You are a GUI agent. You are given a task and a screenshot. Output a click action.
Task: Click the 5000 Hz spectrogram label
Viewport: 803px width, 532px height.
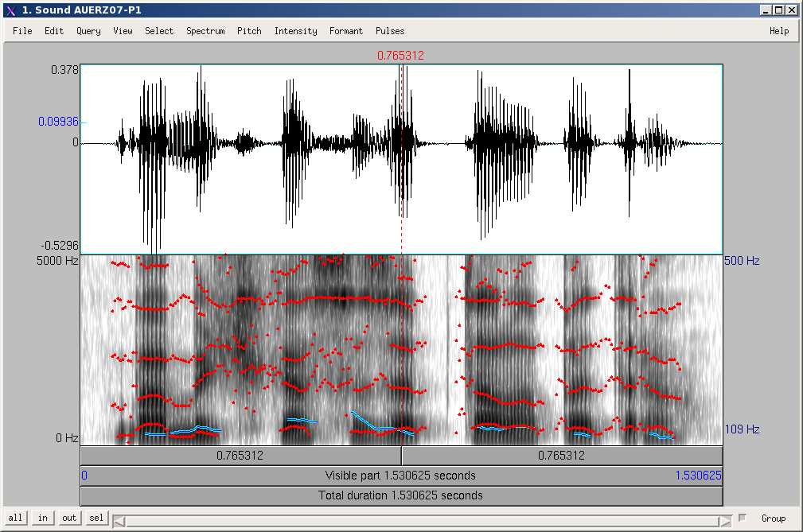click(x=57, y=260)
